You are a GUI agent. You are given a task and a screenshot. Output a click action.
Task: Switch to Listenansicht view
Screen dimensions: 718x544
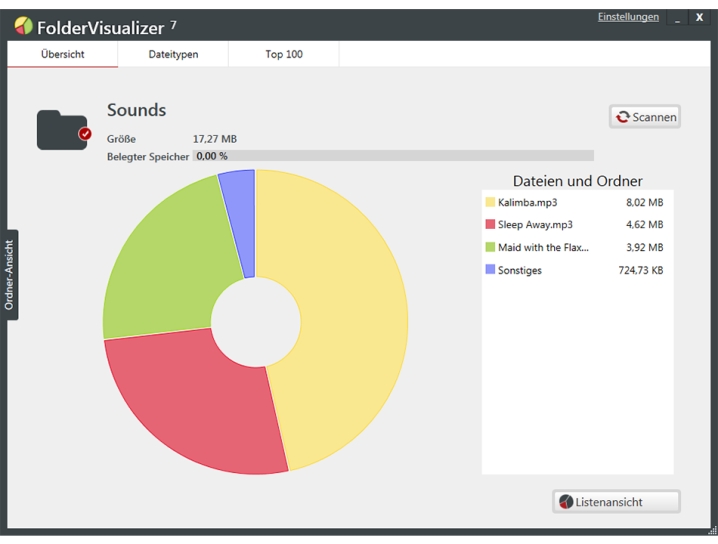616,502
